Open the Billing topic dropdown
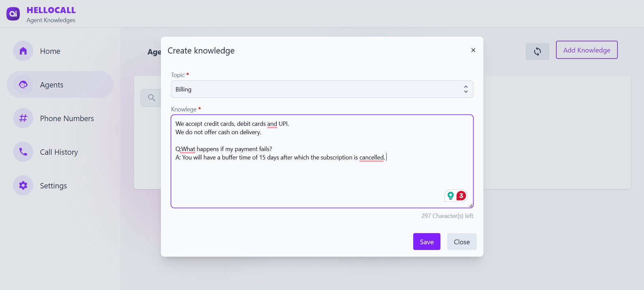644x290 pixels. pyautogui.click(x=322, y=89)
